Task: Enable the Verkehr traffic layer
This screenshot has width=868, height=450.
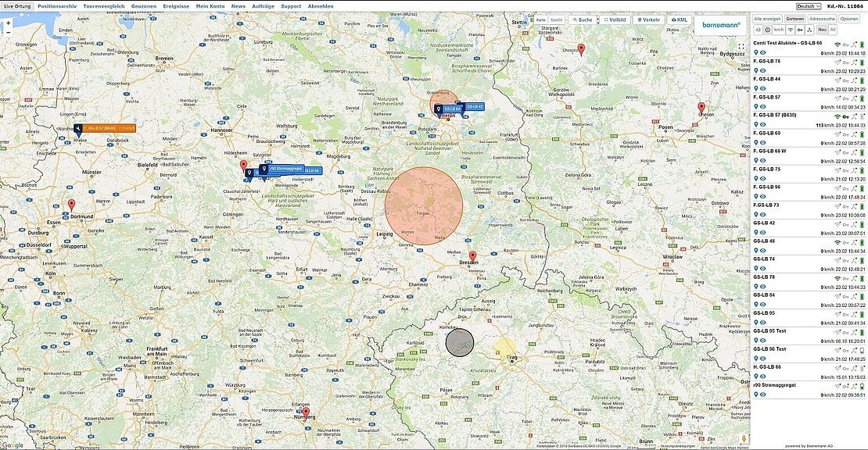Action: click(649, 20)
